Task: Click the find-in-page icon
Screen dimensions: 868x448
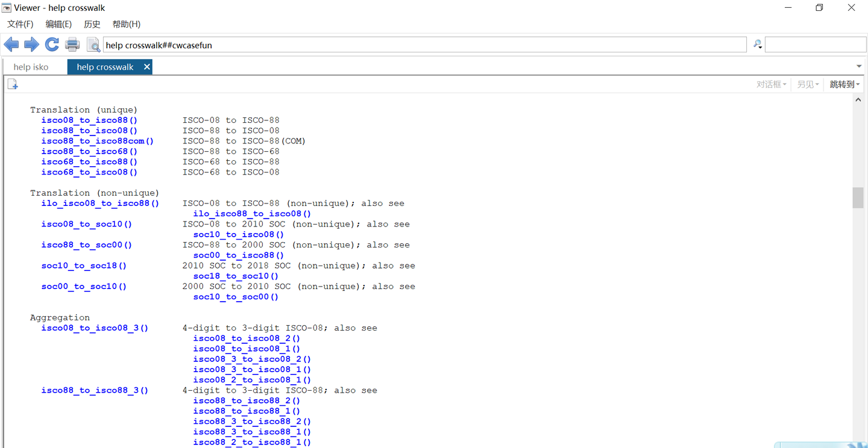Action: 93,45
